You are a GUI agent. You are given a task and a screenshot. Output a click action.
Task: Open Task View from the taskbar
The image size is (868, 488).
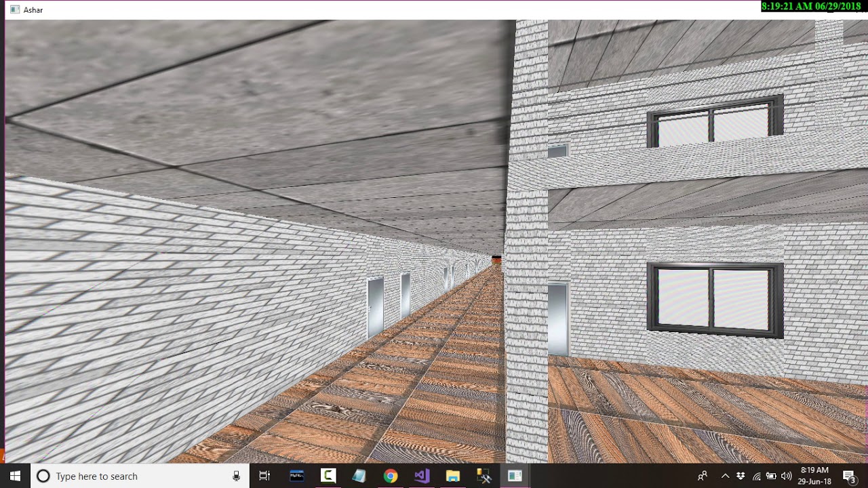(x=264, y=476)
